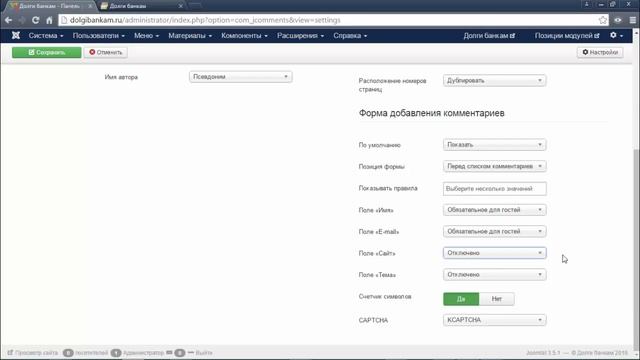640x360 pixels.
Task: Click the Форма добавления комментариев heading
Action: 431,113
